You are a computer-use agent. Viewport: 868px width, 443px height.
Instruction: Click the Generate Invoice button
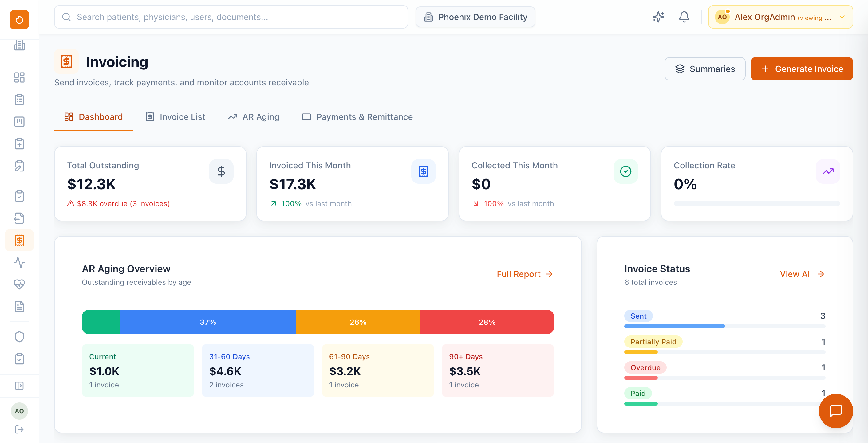[802, 69]
